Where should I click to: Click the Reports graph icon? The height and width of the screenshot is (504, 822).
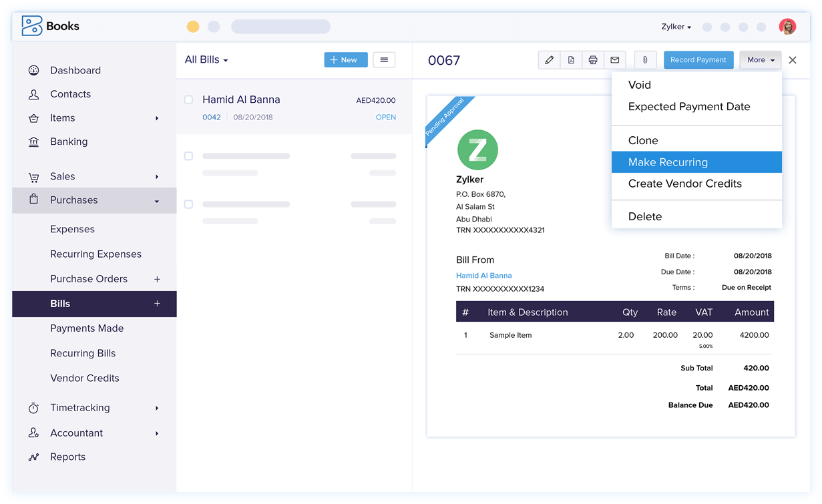coord(33,457)
